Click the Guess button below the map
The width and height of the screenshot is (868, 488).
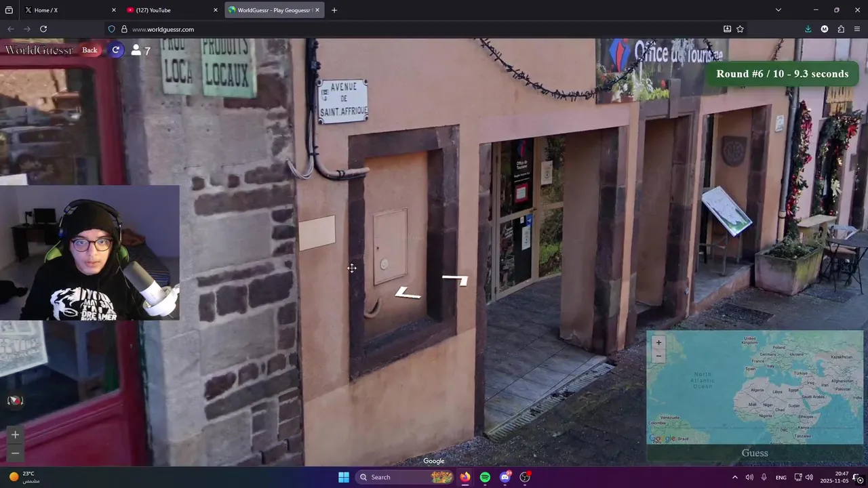pos(755,453)
